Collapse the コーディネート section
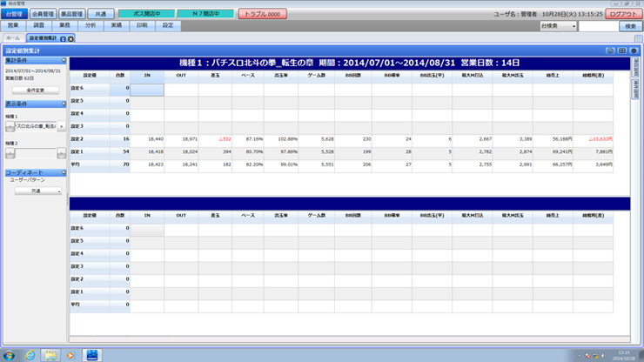The height and width of the screenshot is (362, 644). click(x=64, y=172)
